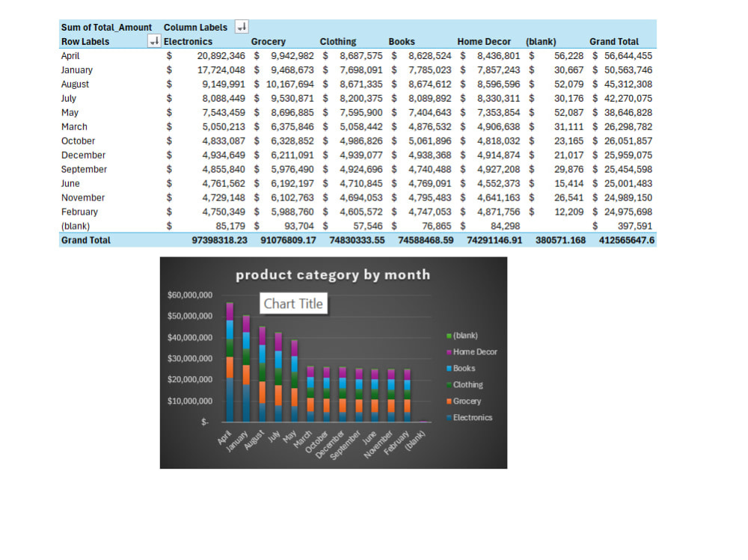748x560 pixels.
Task: Select the Books legend entry
Action: 460,369
